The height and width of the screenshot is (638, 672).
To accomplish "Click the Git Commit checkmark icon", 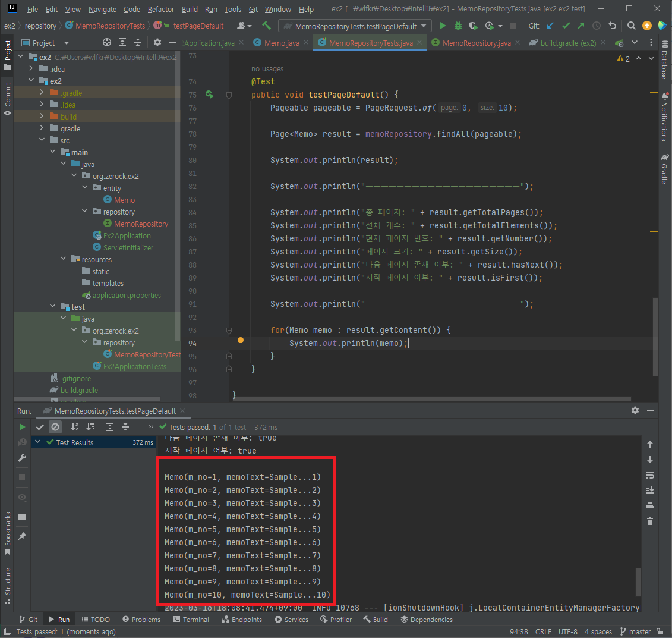I will click(566, 26).
